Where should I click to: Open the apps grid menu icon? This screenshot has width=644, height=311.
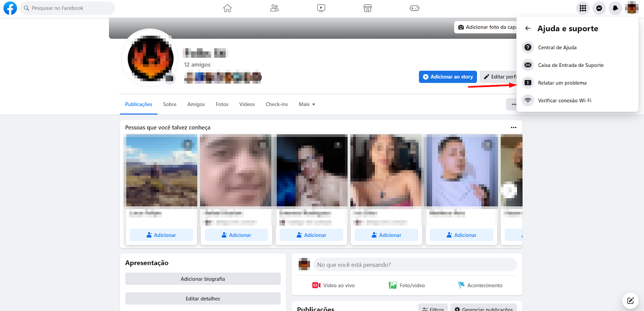pos(583,8)
